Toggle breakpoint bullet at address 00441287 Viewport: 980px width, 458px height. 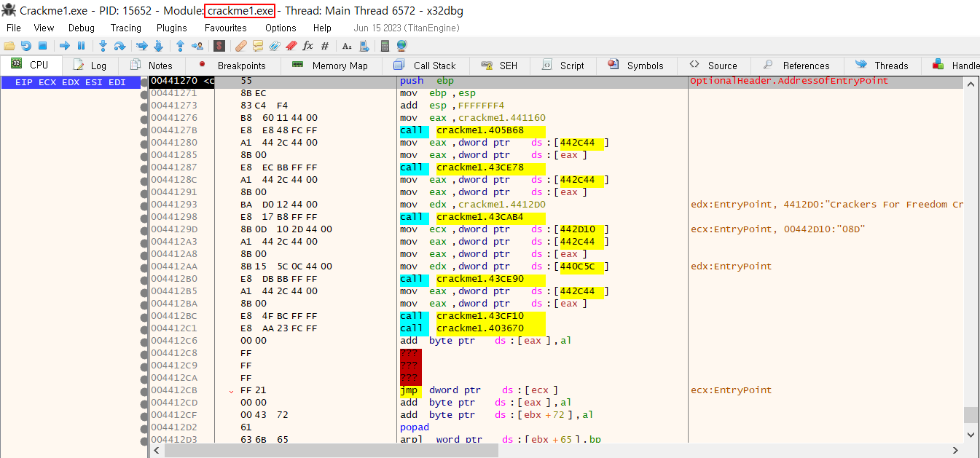144,167
